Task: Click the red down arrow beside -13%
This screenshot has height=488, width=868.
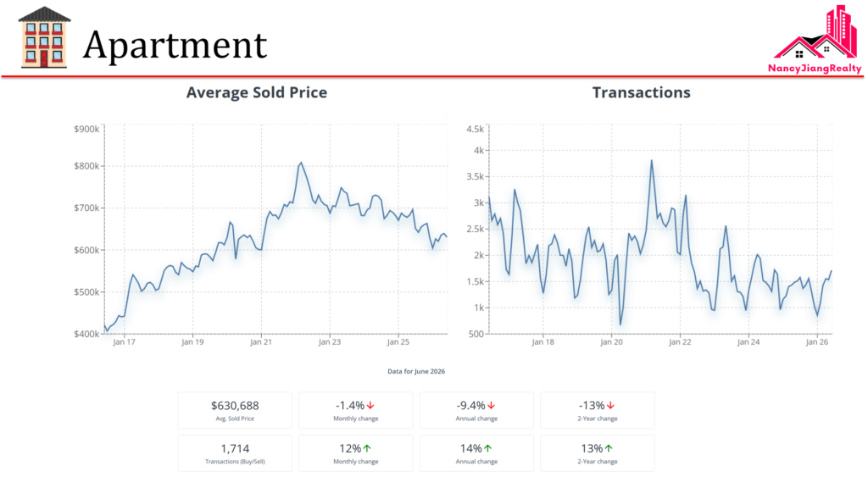Action: pos(610,406)
